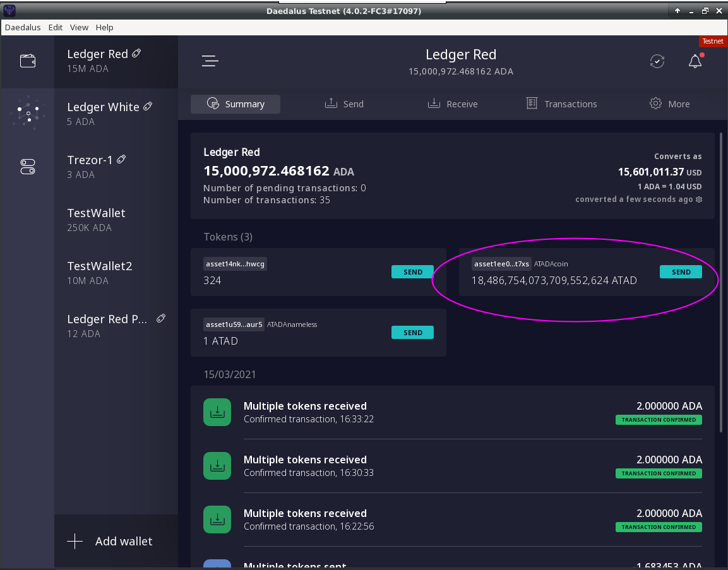
Task: Open the More tab
Action: pyautogui.click(x=669, y=104)
